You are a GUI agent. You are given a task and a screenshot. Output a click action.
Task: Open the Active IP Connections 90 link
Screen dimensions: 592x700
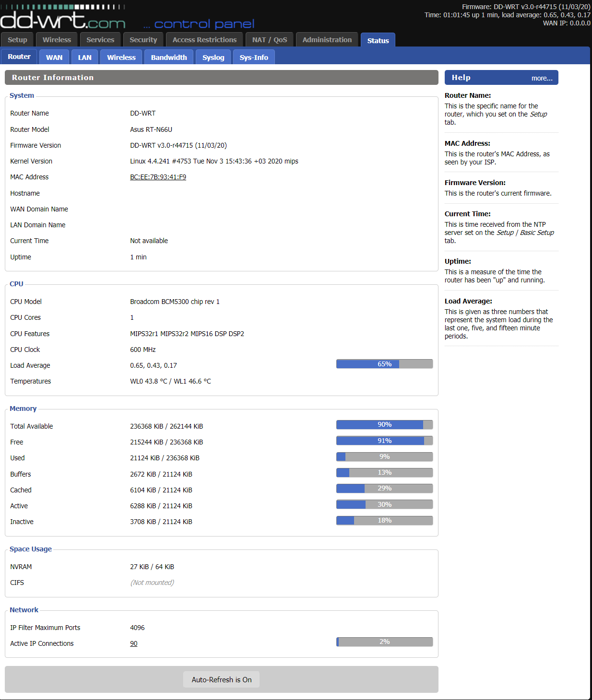tap(134, 643)
